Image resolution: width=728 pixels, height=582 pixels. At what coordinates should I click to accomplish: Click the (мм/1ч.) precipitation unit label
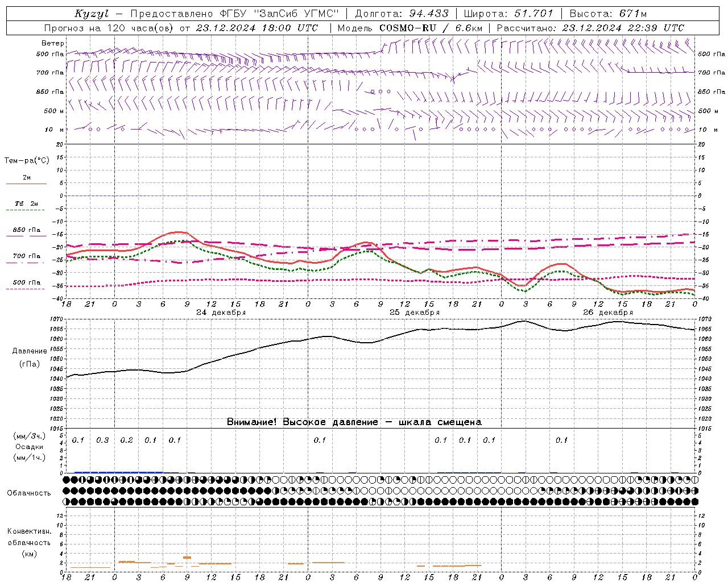30,458
